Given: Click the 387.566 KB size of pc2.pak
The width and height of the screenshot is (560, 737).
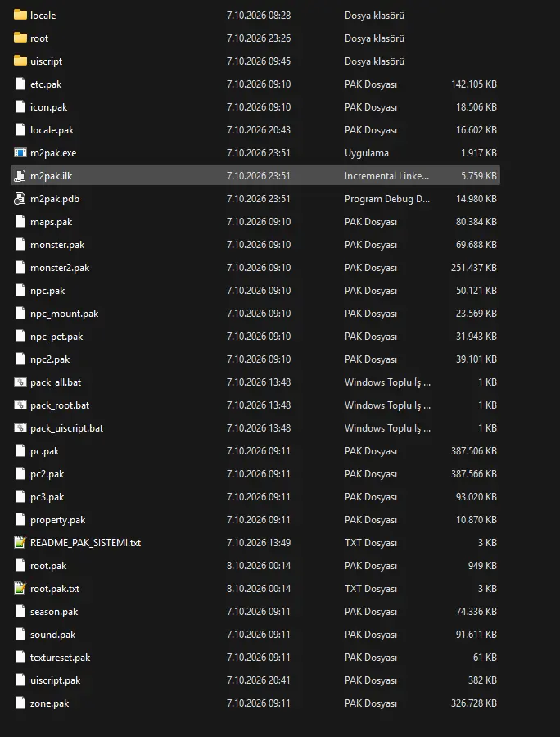Looking at the screenshot, I should 474,474.
